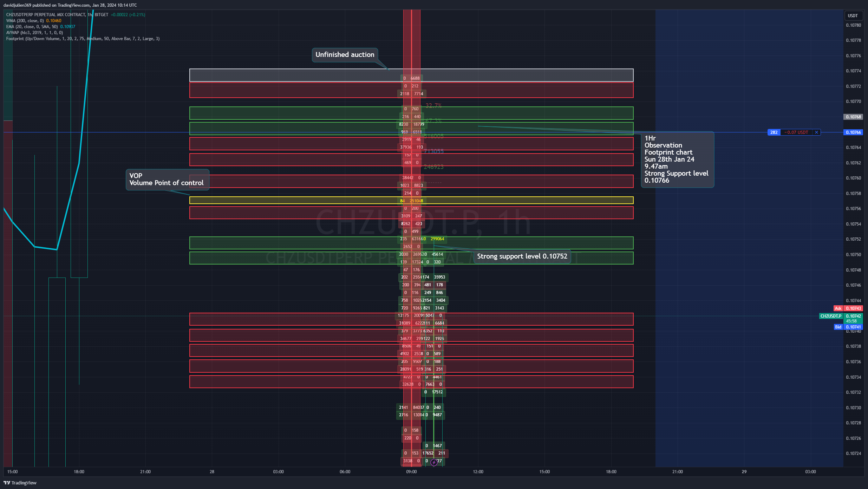Click the red Ask price 0.10743
The image size is (868, 489).
click(x=853, y=308)
